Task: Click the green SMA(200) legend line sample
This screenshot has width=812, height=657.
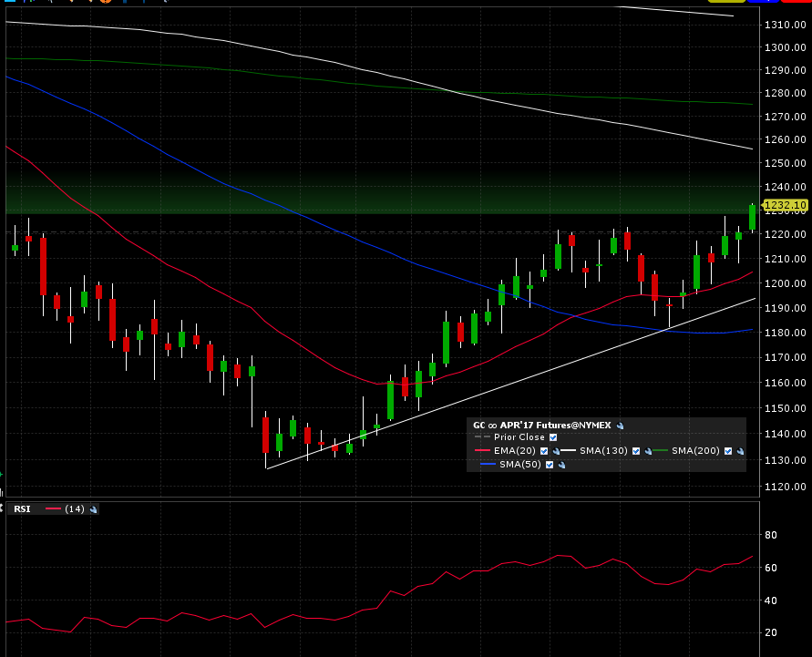Action: (660, 451)
